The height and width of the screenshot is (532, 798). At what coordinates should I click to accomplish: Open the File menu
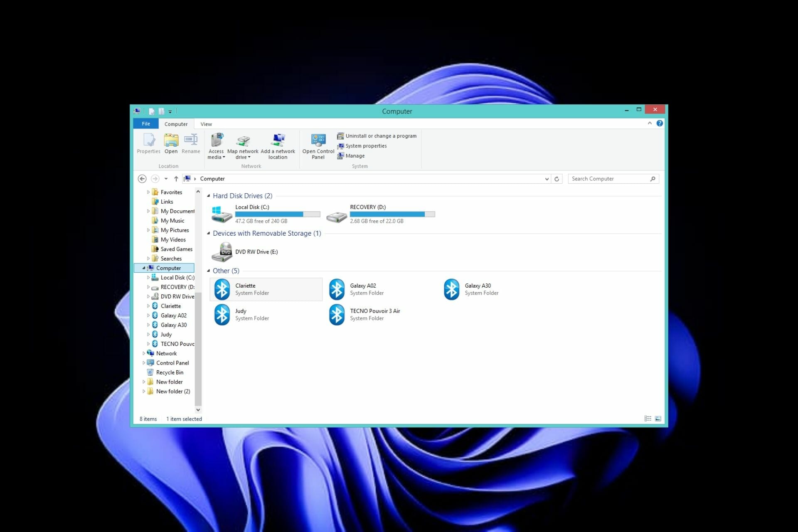pos(145,123)
